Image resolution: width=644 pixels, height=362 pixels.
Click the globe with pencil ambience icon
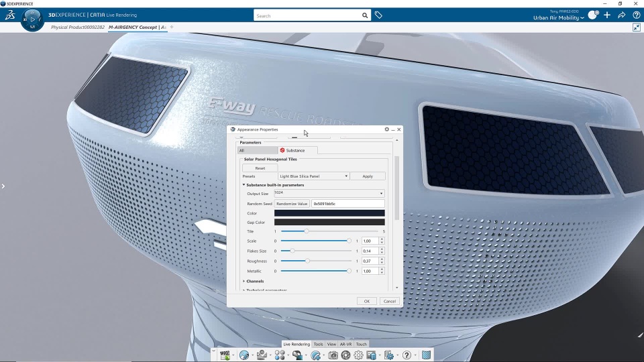coord(244,355)
